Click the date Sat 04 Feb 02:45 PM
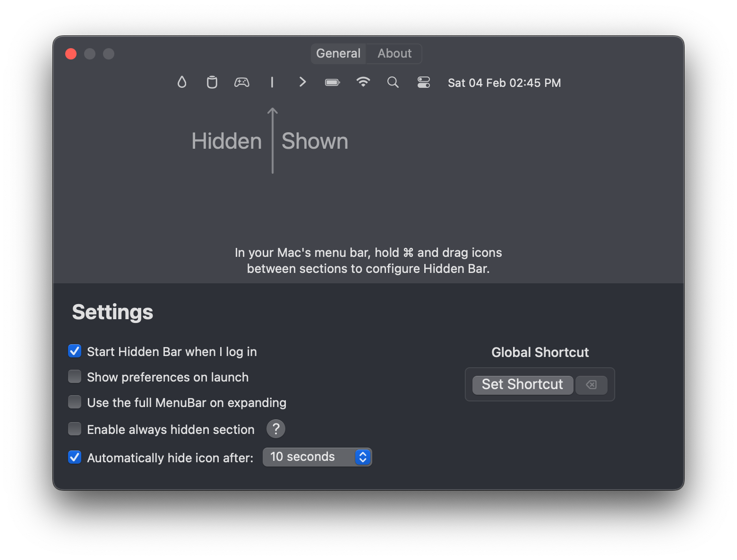This screenshot has height=560, width=737. point(504,83)
